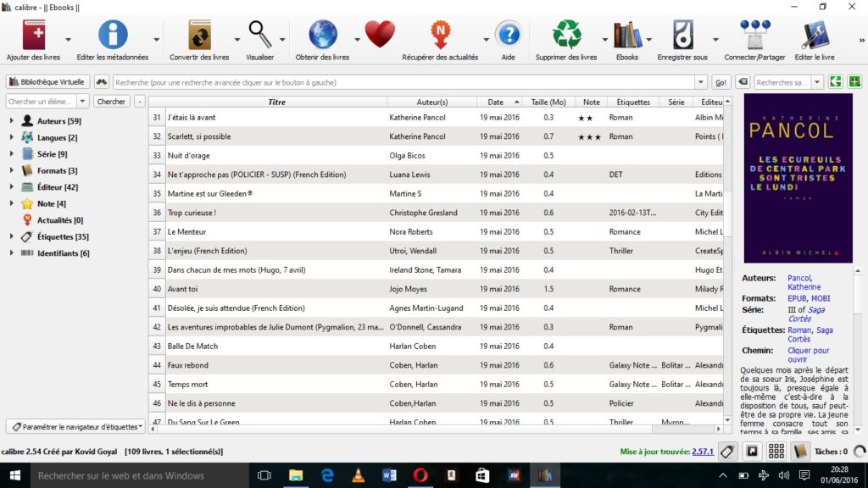Open the Paramétrer le navigateur d'étiquettes dropdown

[x=75, y=426]
